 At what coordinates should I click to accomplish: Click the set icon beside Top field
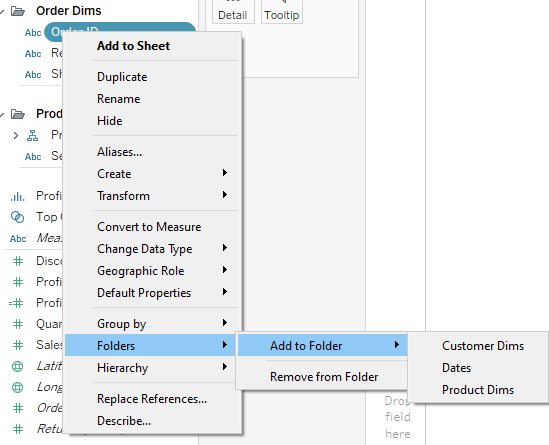point(18,217)
